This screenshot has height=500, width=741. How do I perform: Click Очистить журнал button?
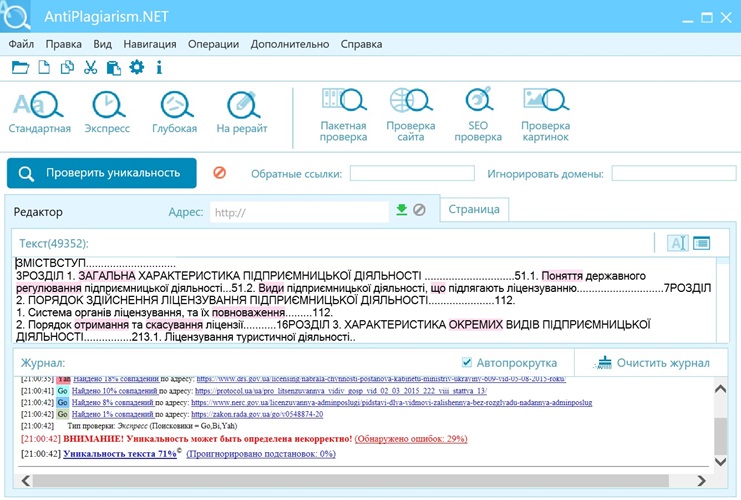(x=652, y=362)
